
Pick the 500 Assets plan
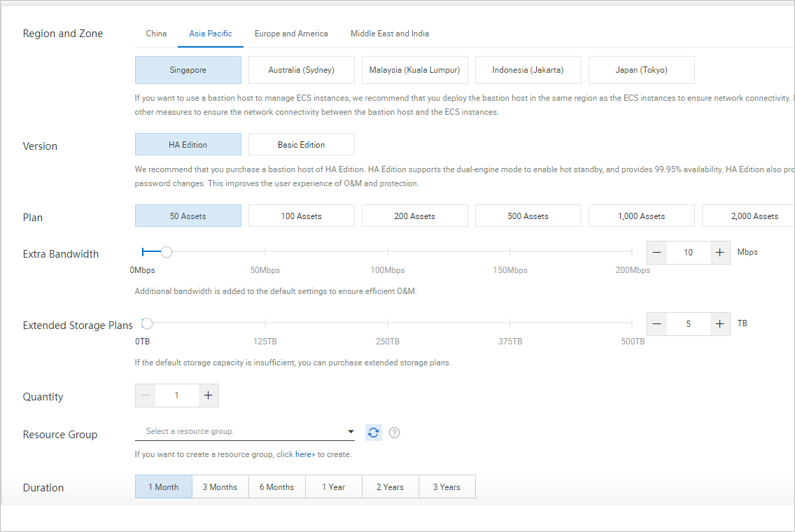[x=528, y=216]
